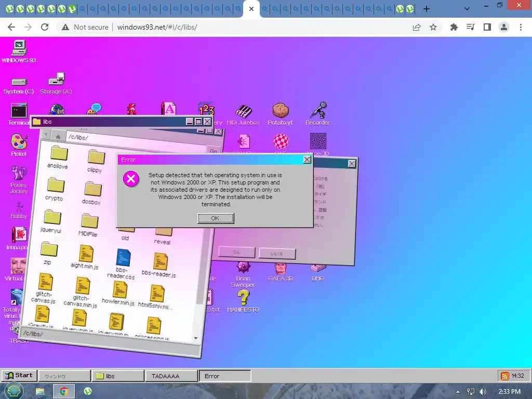Launch Poney Jockey desktop icon
The image size is (532, 399).
tap(19, 179)
